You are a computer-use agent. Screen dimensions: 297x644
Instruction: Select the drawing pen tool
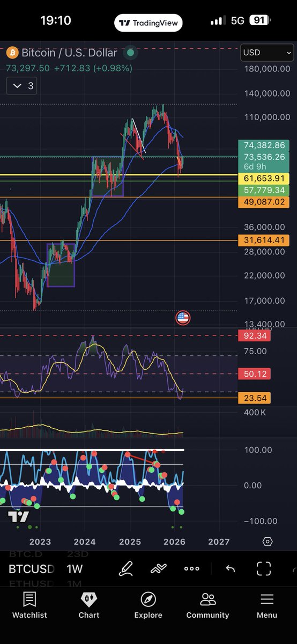point(125,569)
